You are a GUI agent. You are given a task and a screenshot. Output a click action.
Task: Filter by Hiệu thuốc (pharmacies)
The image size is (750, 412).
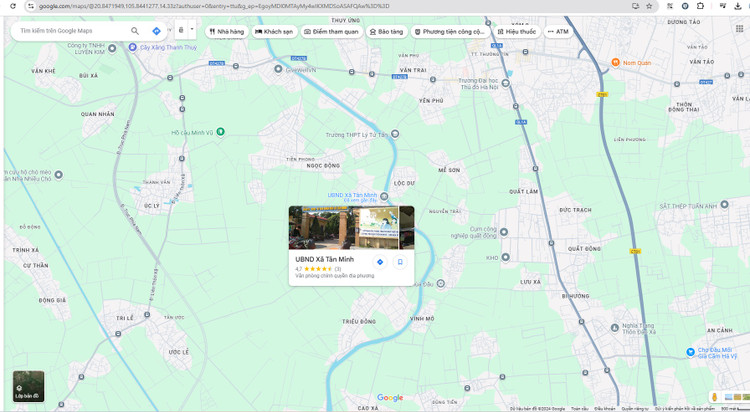(x=517, y=32)
